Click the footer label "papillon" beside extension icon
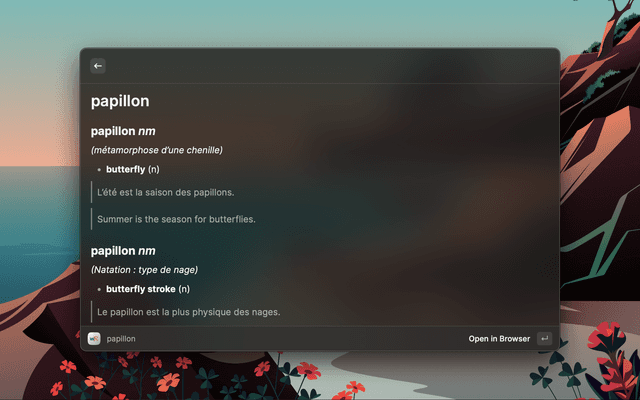Image resolution: width=640 pixels, height=400 pixels. pos(121,339)
